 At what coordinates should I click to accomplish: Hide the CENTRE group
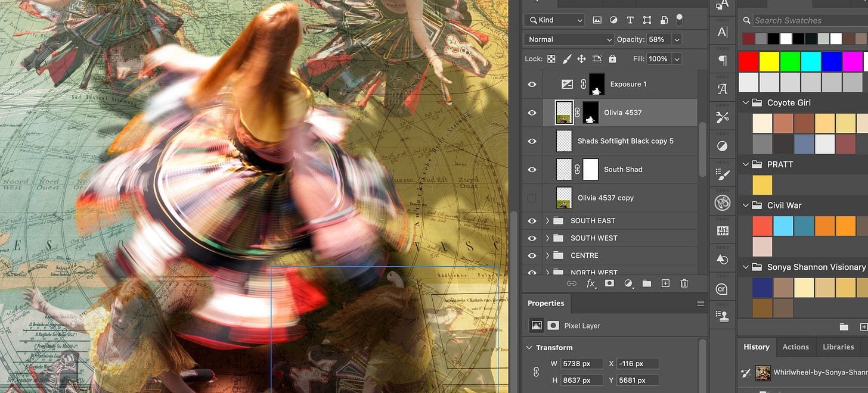click(x=532, y=255)
